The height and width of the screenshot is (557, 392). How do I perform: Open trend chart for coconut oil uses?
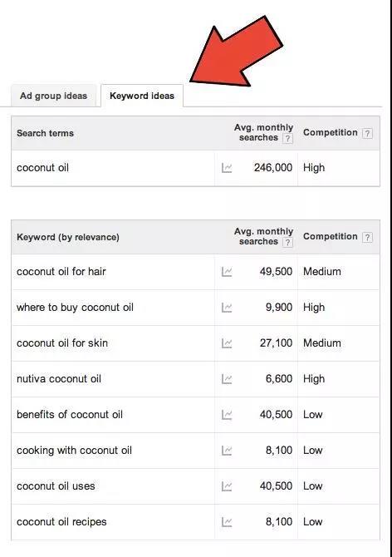coord(227,486)
